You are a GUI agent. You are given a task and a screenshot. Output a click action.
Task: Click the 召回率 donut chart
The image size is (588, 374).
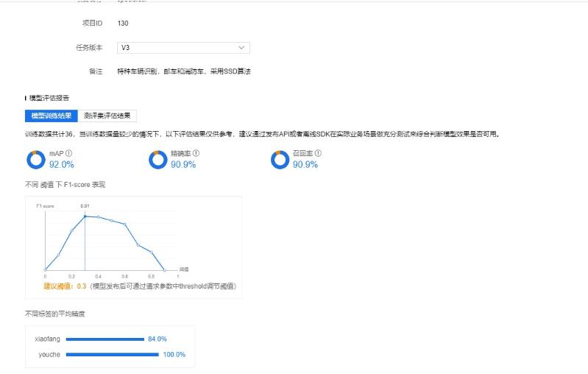point(280,160)
